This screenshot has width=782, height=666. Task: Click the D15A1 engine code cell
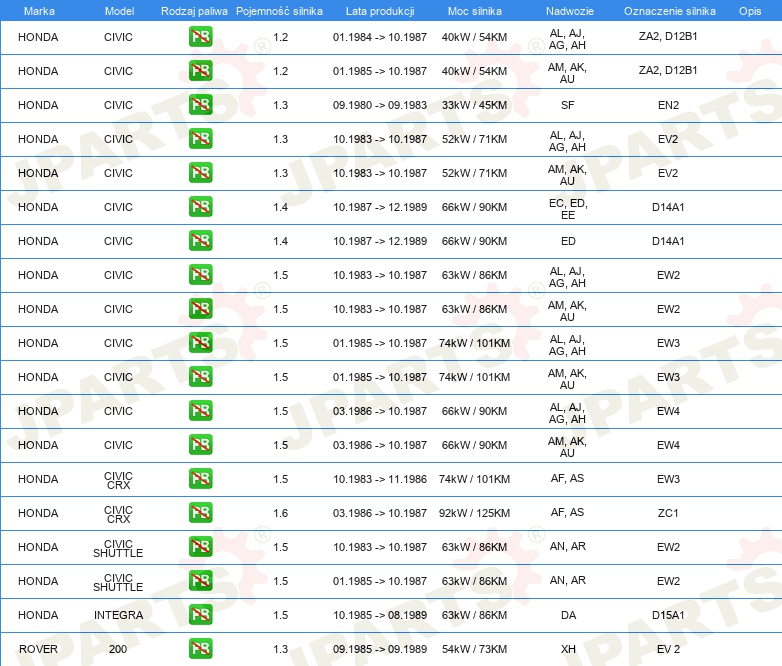pyautogui.click(x=668, y=615)
